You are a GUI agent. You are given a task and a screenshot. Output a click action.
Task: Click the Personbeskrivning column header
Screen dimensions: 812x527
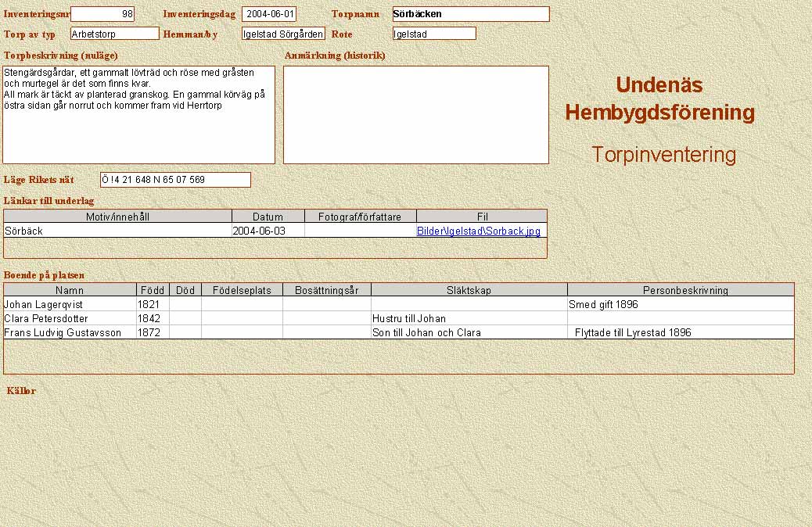coord(681,290)
